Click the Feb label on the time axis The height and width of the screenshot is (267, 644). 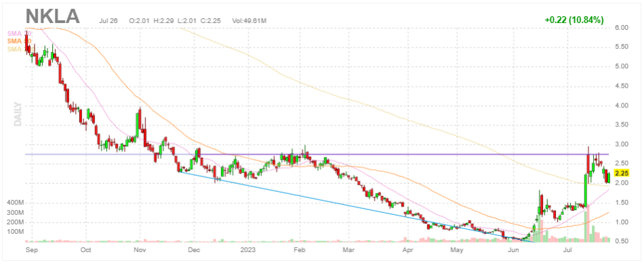pyautogui.click(x=300, y=250)
